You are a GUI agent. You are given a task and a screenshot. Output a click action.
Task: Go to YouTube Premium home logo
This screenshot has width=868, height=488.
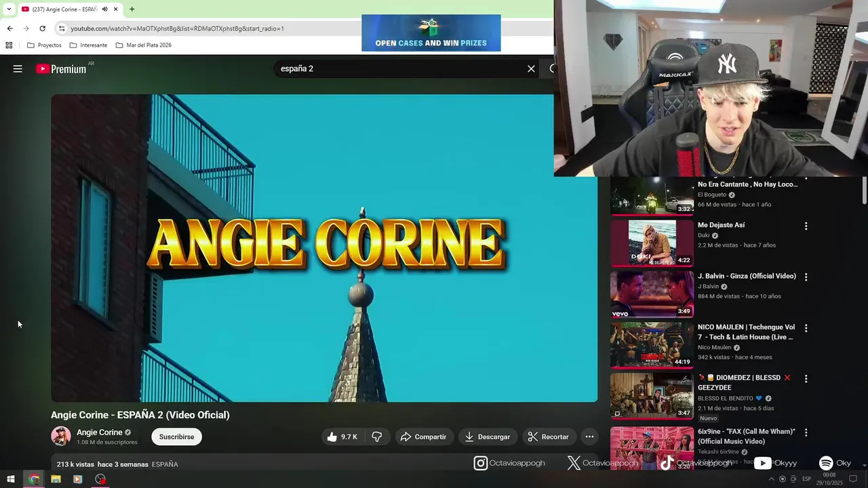tap(61, 68)
